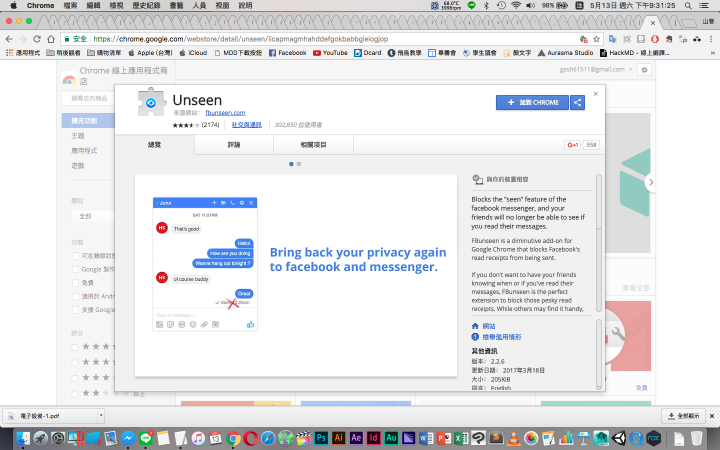
Task: Open the extension website link with home icon
Action: 484,326
